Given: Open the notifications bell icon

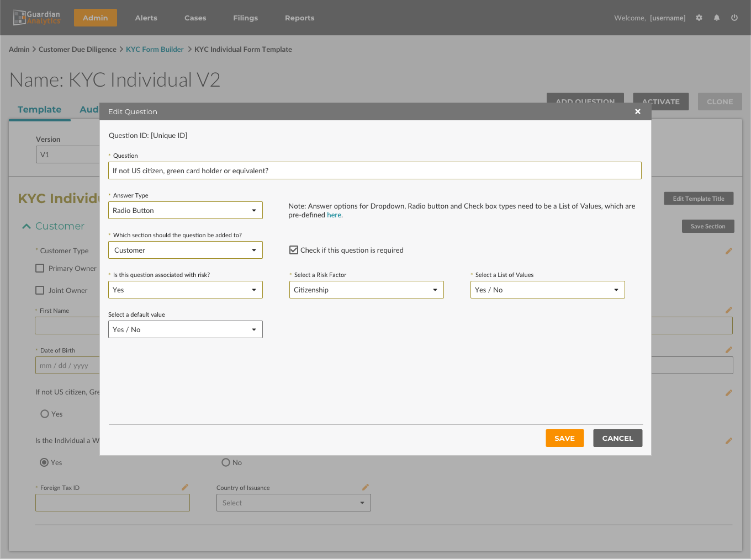Looking at the screenshot, I should point(717,18).
